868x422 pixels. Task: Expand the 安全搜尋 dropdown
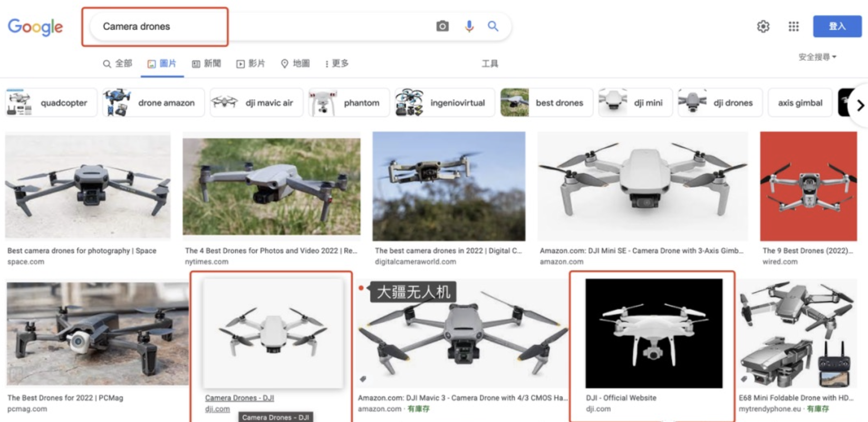pos(817,57)
